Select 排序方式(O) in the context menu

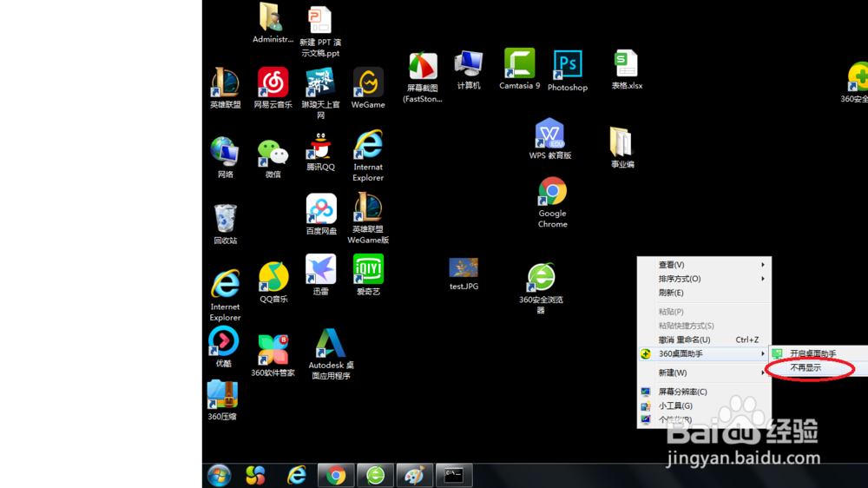(x=704, y=279)
